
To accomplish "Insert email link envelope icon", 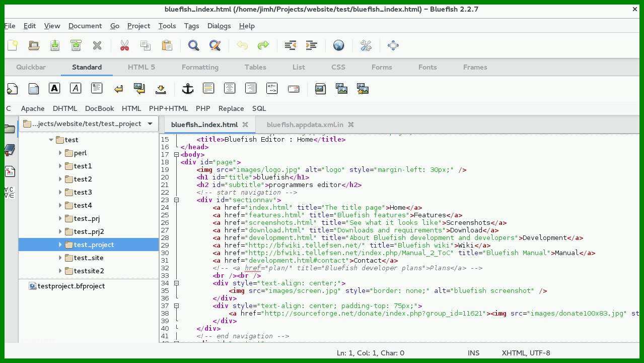I will [x=294, y=89].
